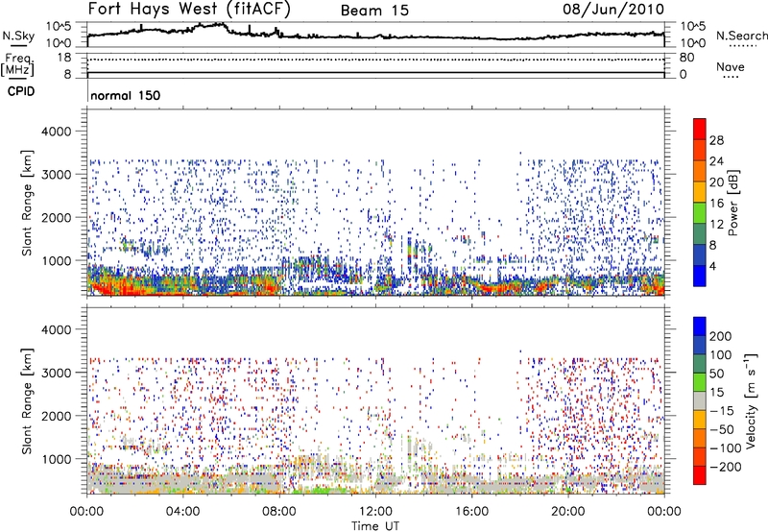Image resolution: width=768 pixels, height=532 pixels.
Task: Click the '18' tick on the frequency axis
Action: [64, 58]
